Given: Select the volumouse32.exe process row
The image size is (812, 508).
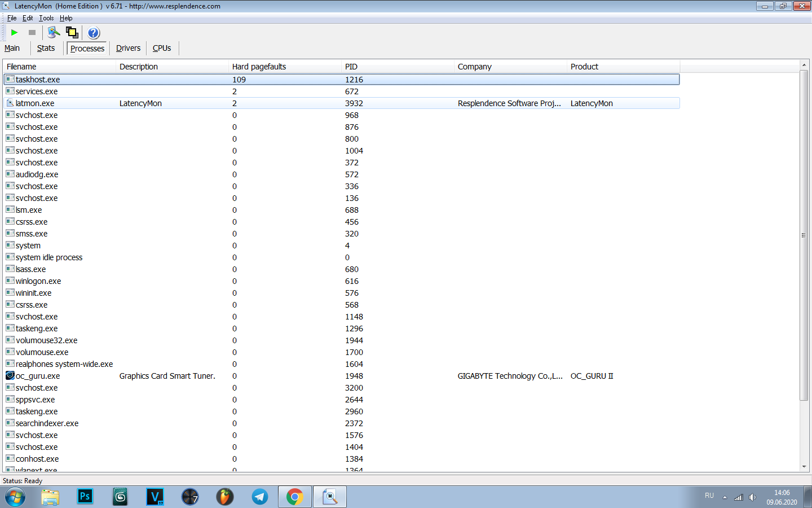Looking at the screenshot, I should 342,340.
